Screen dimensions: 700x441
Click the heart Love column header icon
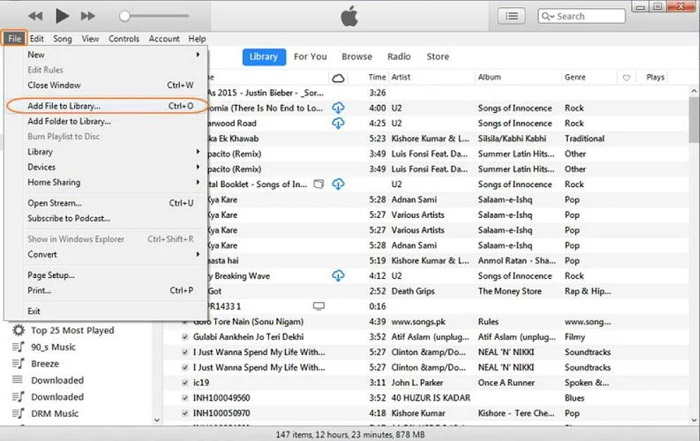click(x=626, y=78)
